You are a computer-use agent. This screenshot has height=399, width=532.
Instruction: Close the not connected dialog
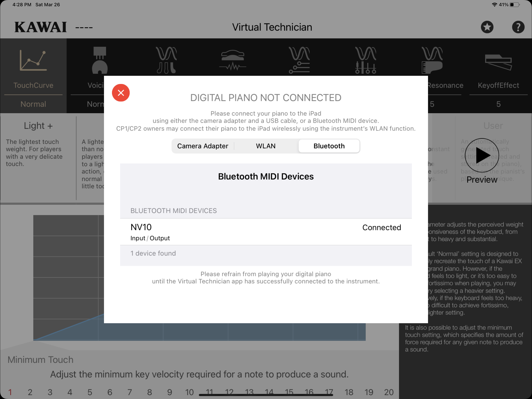click(x=121, y=93)
